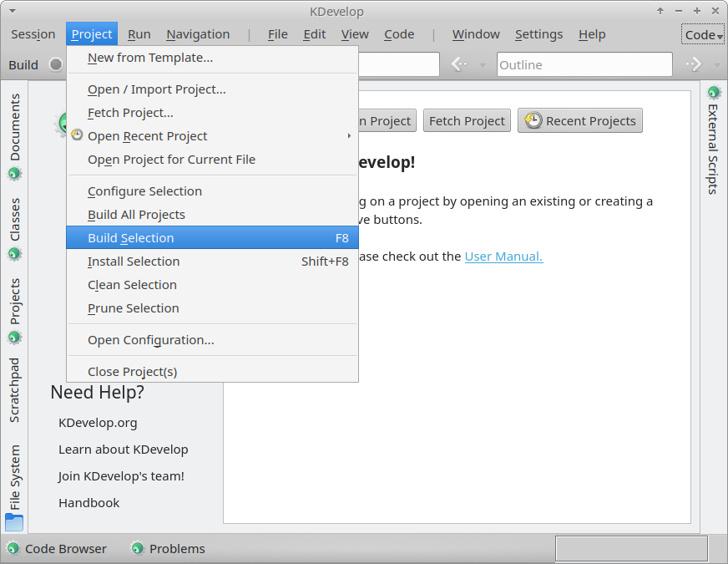This screenshot has width=728, height=564.
Task: Click the keep-above up arrow in title bar
Action: (x=660, y=11)
